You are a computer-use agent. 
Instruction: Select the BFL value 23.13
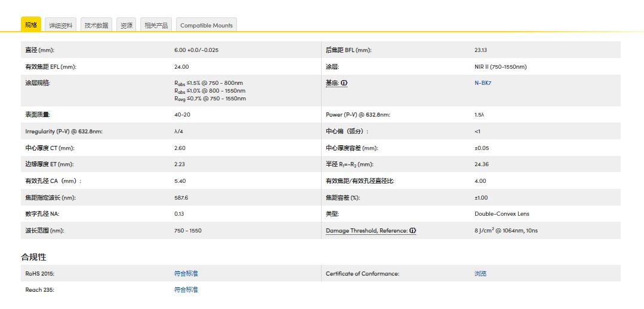click(x=480, y=50)
